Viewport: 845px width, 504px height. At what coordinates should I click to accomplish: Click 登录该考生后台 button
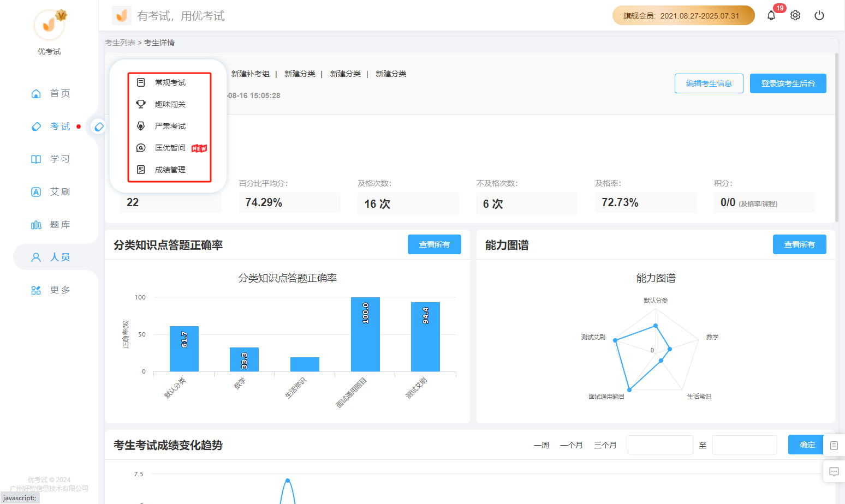[788, 83]
